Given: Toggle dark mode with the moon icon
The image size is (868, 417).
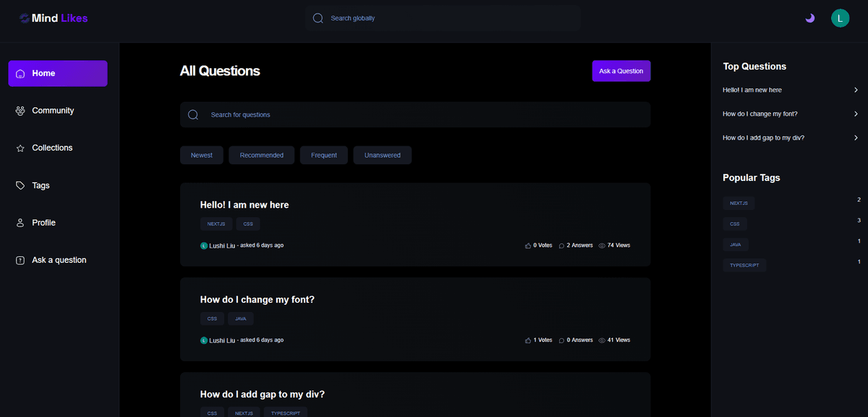Looking at the screenshot, I should (x=810, y=18).
